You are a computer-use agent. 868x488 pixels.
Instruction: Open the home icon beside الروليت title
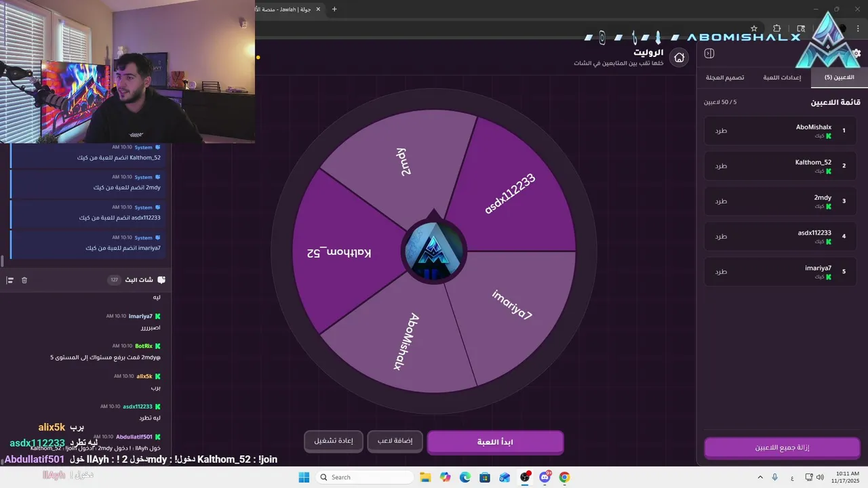click(679, 58)
